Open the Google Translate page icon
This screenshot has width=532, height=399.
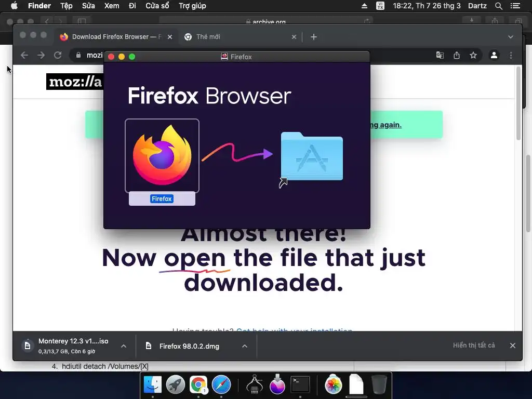(440, 55)
